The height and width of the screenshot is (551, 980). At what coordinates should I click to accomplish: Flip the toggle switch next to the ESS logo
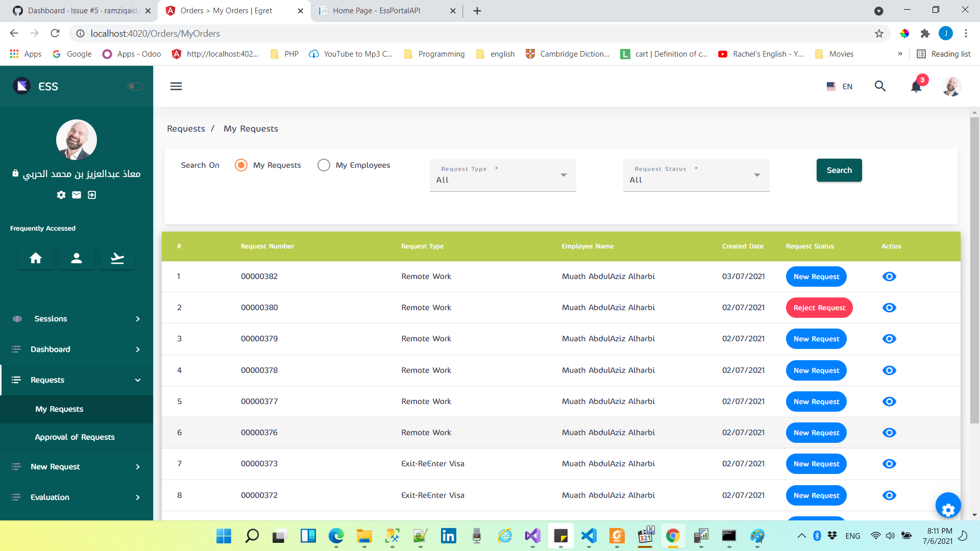pos(135,86)
